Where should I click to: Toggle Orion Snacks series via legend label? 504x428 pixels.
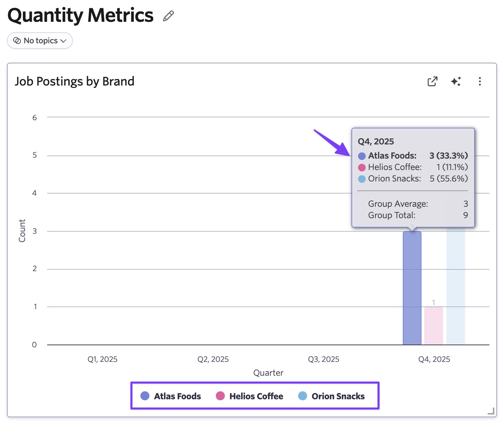[x=338, y=396]
